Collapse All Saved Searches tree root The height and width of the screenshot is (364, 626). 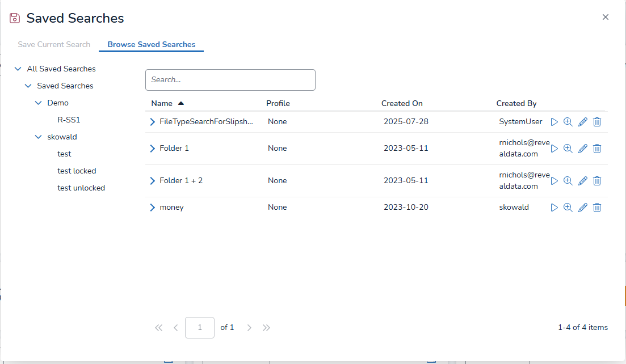point(18,69)
